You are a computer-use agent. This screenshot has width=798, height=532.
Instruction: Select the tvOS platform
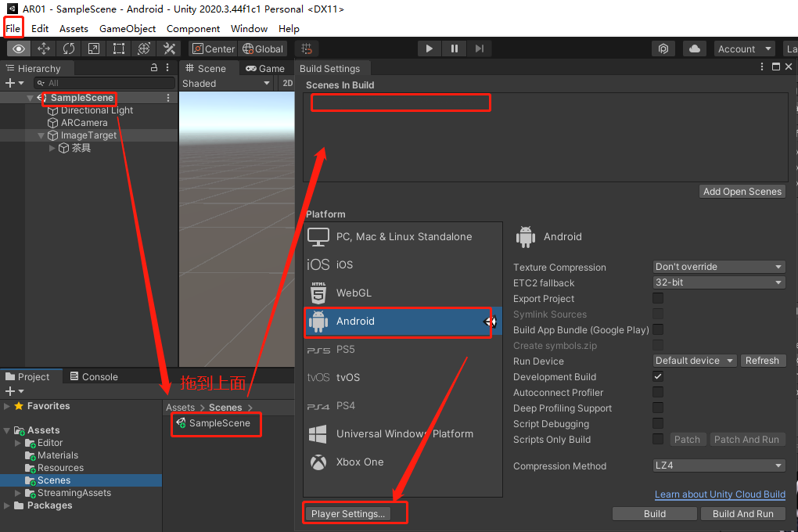[403, 378]
